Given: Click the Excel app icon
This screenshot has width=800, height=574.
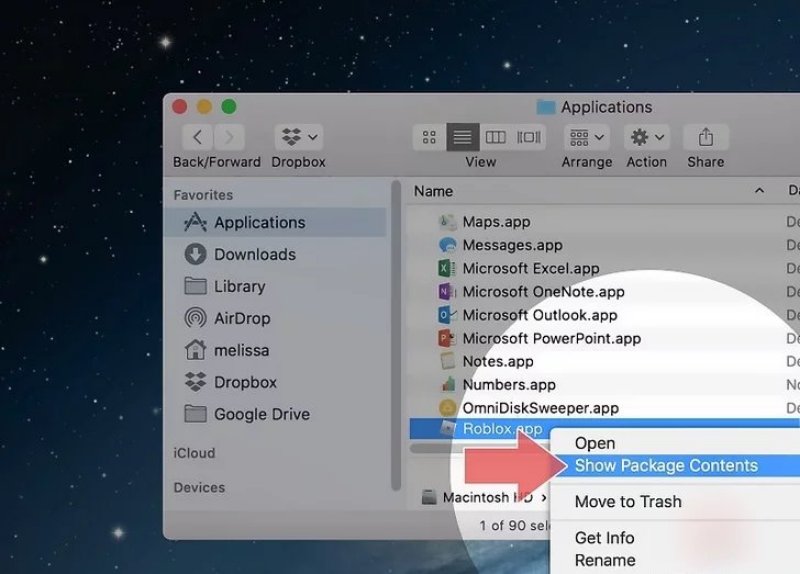Looking at the screenshot, I should 447,268.
